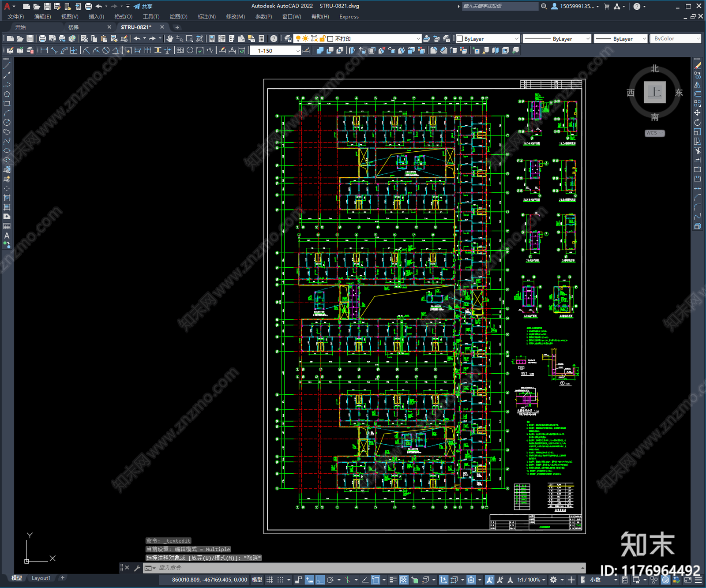Toggle transparency display in status bar
The image size is (706, 588).
403,580
